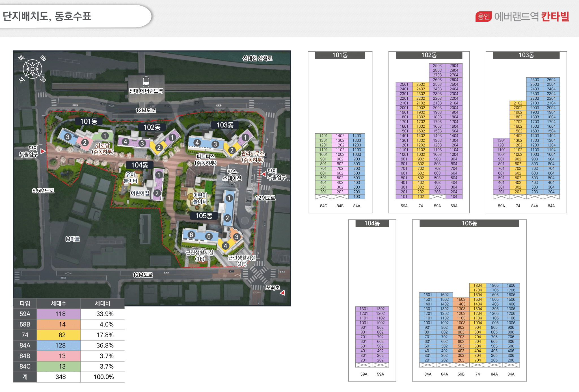Click the train station icon above 전대.에버랜드역
The width and height of the screenshot is (579, 392).
pyautogui.click(x=146, y=81)
